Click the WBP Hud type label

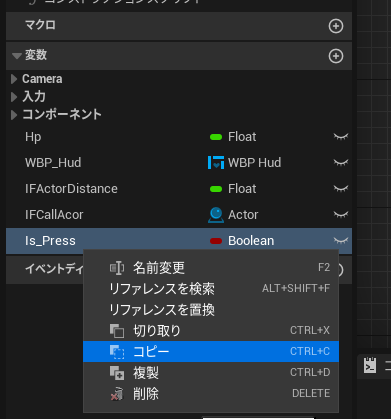(254, 163)
